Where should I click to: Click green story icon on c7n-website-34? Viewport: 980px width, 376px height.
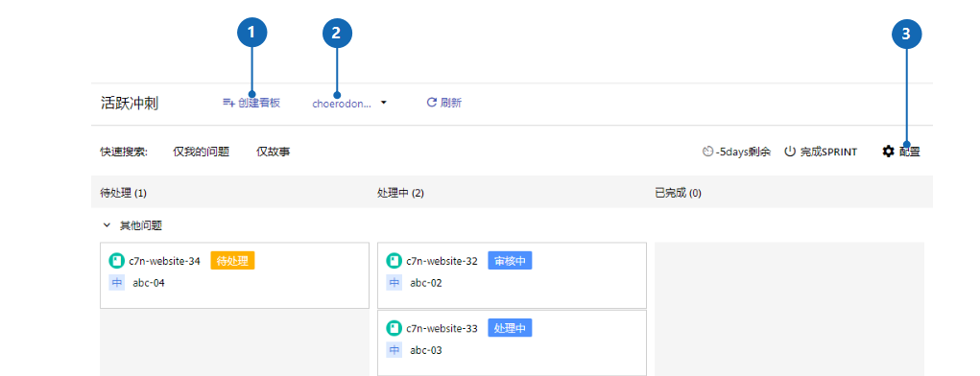pos(116,261)
